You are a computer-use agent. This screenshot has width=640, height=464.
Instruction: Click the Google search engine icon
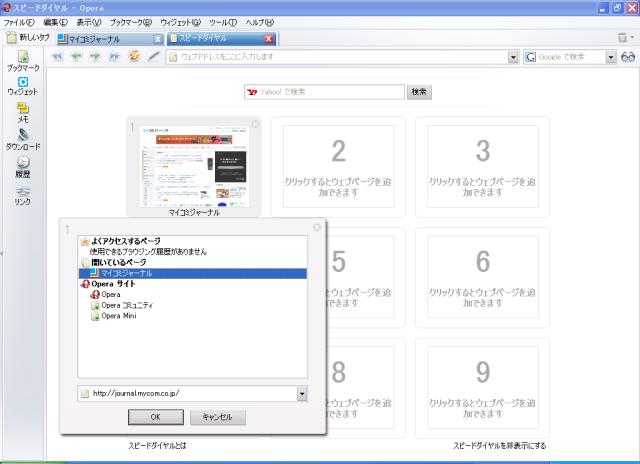(x=530, y=57)
